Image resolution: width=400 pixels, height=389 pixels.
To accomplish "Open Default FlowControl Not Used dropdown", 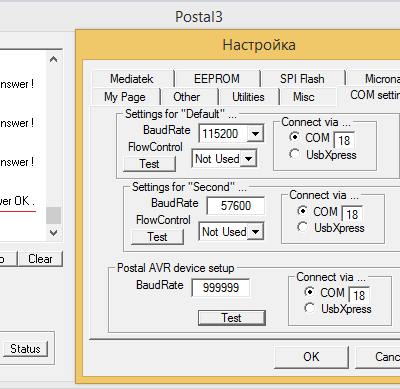I will [248, 159].
